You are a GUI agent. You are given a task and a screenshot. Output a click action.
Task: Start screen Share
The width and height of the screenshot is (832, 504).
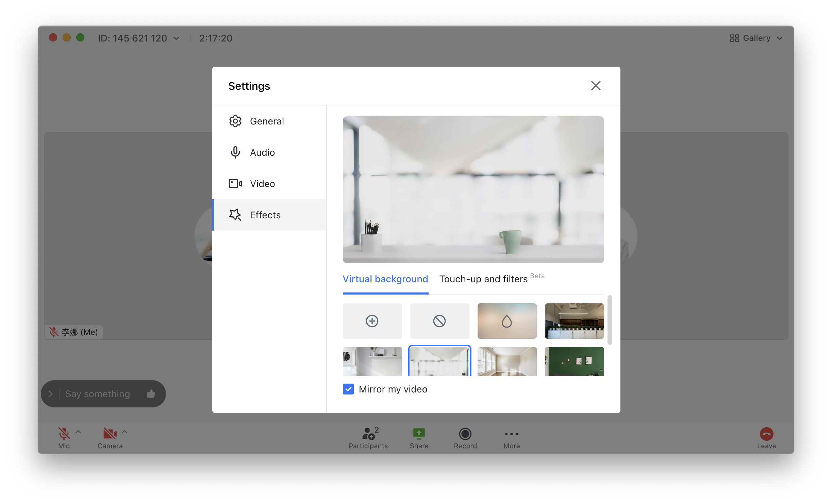point(419,438)
